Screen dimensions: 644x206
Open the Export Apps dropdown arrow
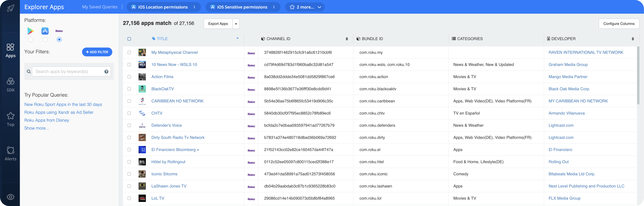pyautogui.click(x=236, y=24)
